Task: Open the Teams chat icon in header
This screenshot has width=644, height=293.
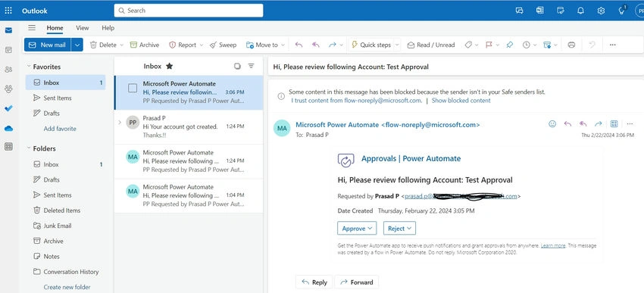Action: coord(519,11)
